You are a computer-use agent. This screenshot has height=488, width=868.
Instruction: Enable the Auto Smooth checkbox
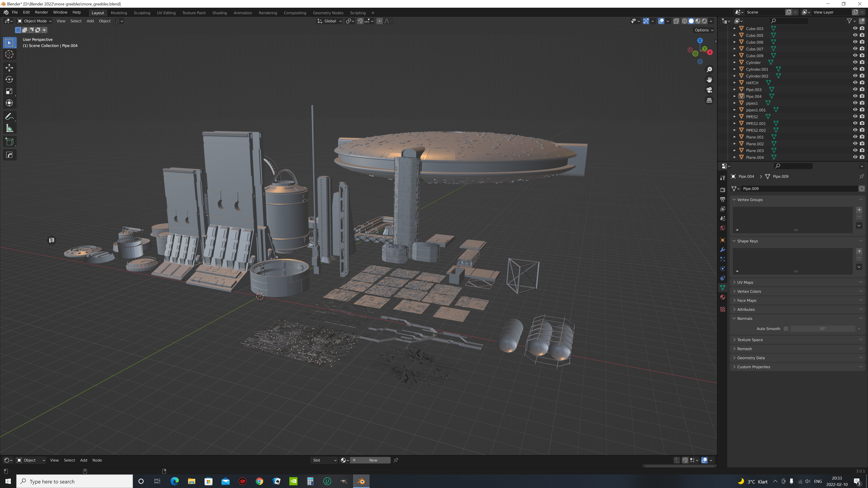[786, 328]
